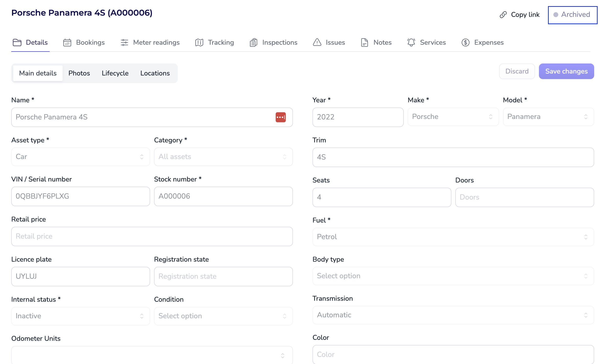
Task: Open Inspections via its clipboard icon
Action: [x=253, y=43]
